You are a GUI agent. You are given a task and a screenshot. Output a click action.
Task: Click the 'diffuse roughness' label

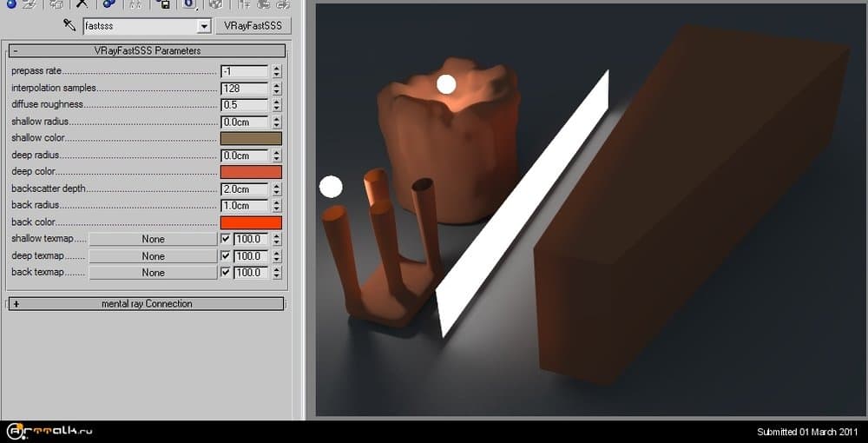(47, 104)
